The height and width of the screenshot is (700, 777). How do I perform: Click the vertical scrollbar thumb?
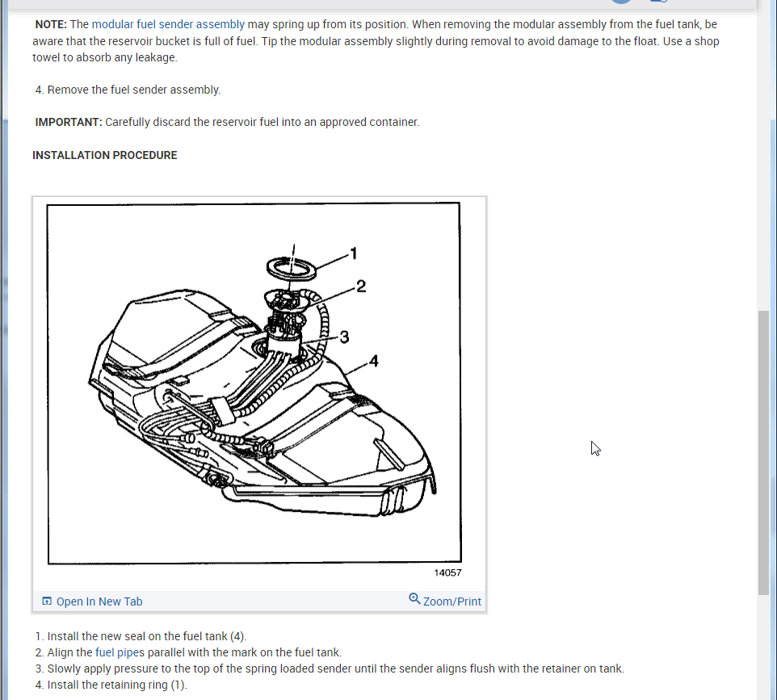pos(763,453)
